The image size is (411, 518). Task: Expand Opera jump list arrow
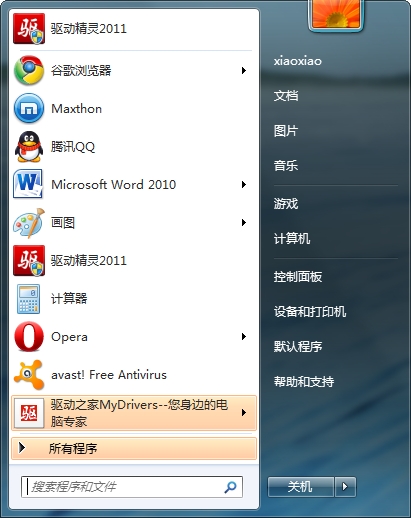click(244, 337)
